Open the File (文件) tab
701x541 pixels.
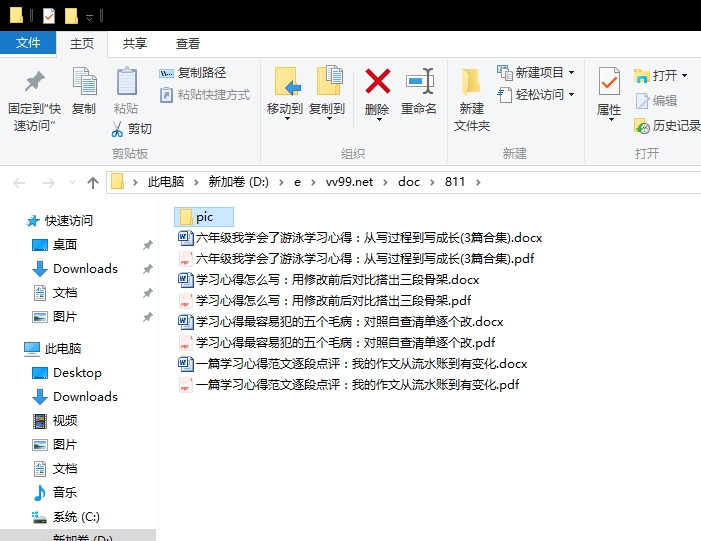(x=28, y=43)
